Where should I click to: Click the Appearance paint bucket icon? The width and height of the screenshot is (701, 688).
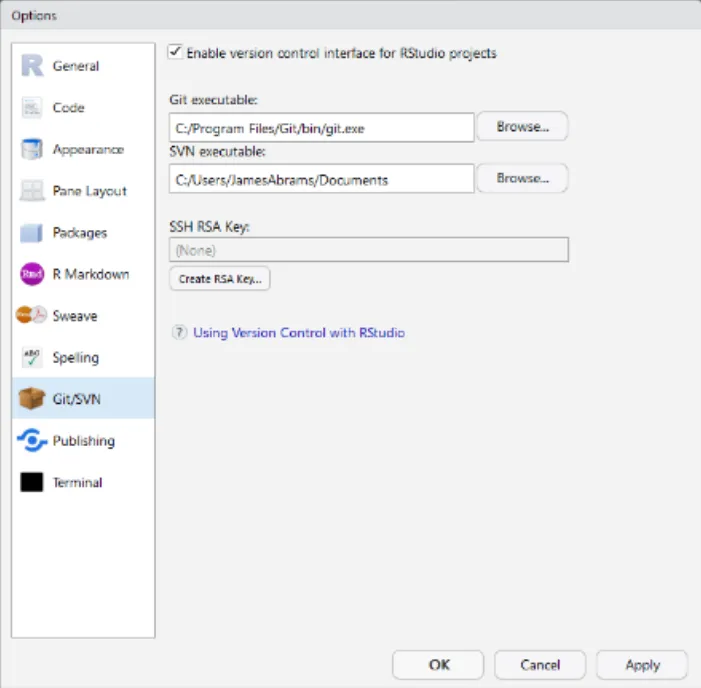click(32, 149)
